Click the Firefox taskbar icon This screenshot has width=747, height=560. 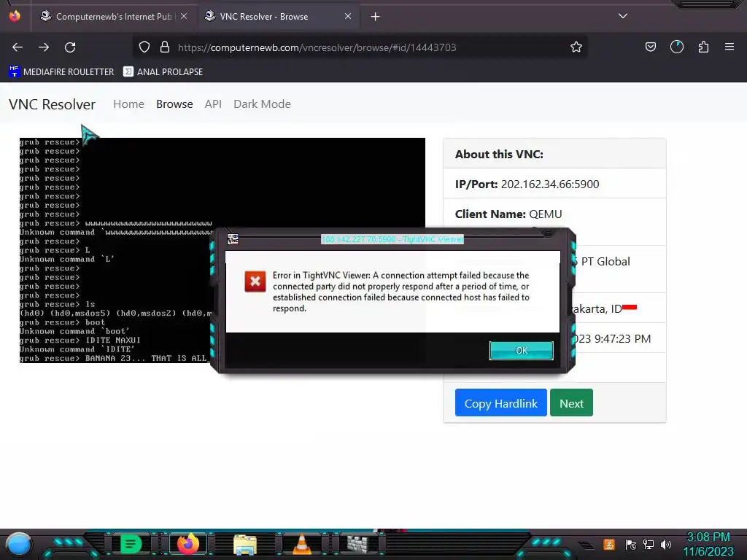click(x=187, y=544)
